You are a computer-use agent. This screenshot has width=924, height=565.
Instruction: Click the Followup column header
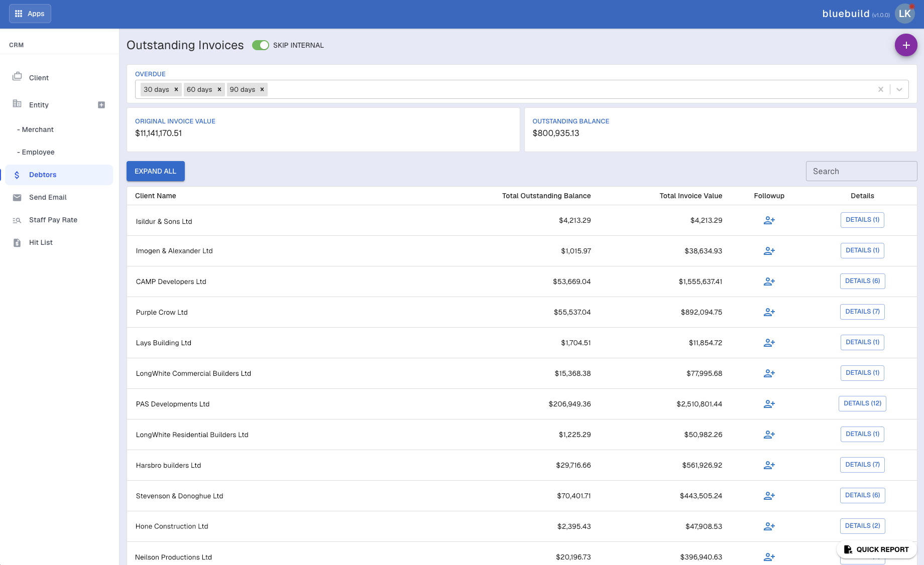click(x=769, y=196)
